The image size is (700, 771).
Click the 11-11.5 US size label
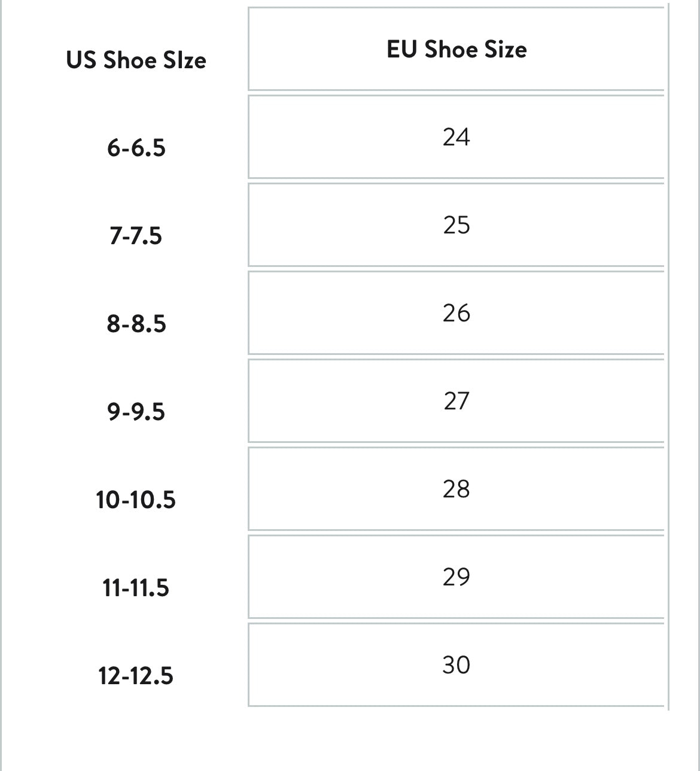[x=136, y=588]
